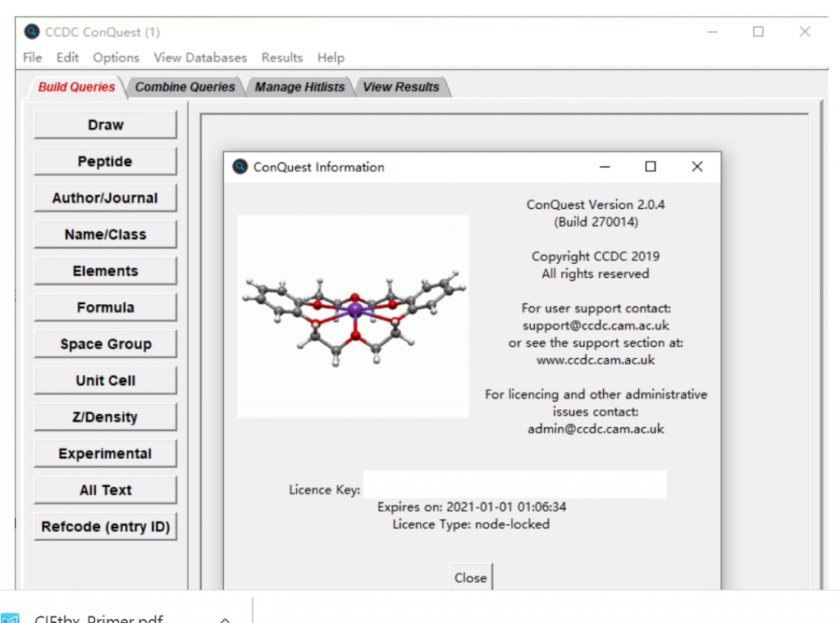Open the All Text query
Image resolution: width=840 pixels, height=623 pixels.
pos(106,489)
